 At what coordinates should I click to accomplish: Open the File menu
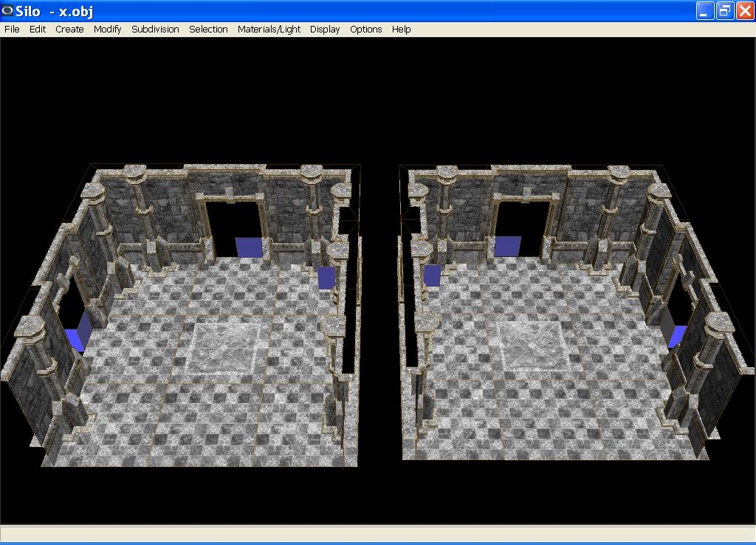tap(12, 30)
